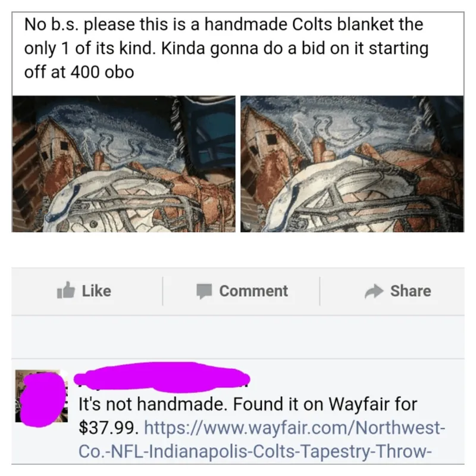Screen dimensions: 476x476
Task: Choose the Share button label
Action: (x=411, y=291)
